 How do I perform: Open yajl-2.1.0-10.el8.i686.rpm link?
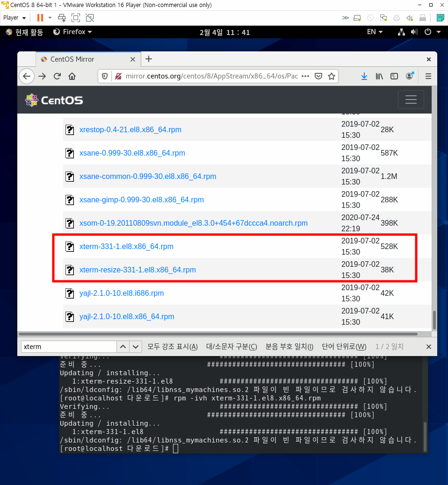pyautogui.click(x=122, y=293)
